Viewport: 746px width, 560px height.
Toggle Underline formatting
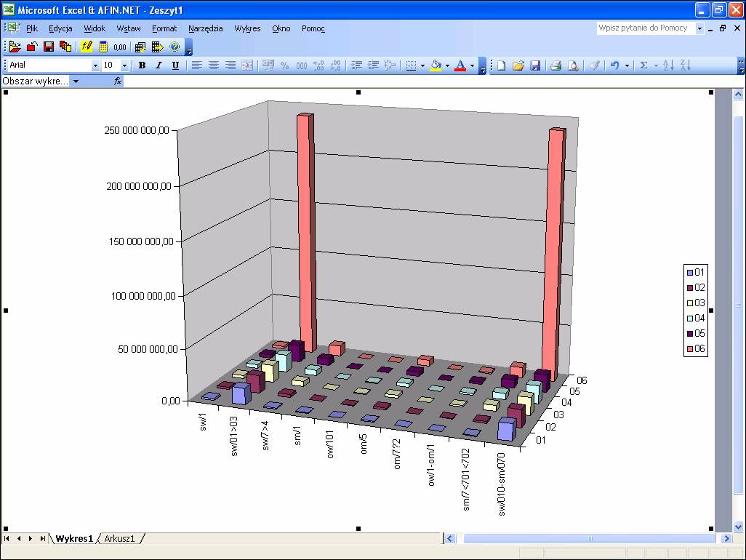point(175,65)
